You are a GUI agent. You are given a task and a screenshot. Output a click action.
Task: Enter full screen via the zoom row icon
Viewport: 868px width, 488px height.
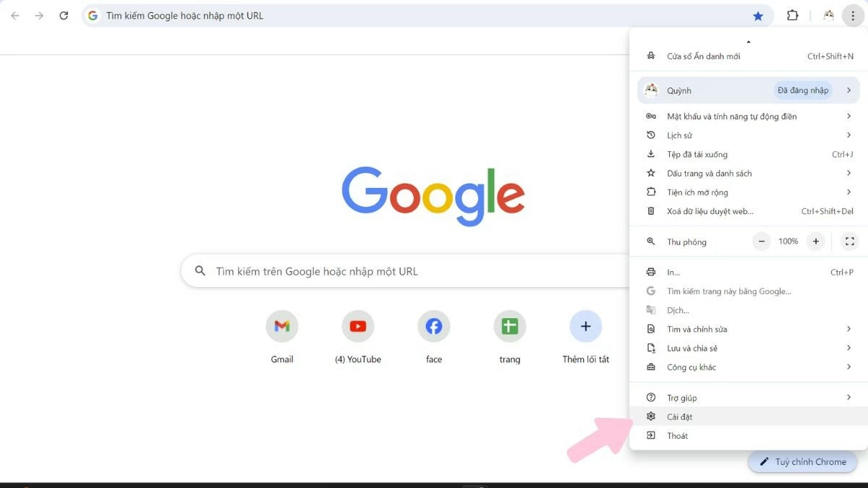[849, 241]
